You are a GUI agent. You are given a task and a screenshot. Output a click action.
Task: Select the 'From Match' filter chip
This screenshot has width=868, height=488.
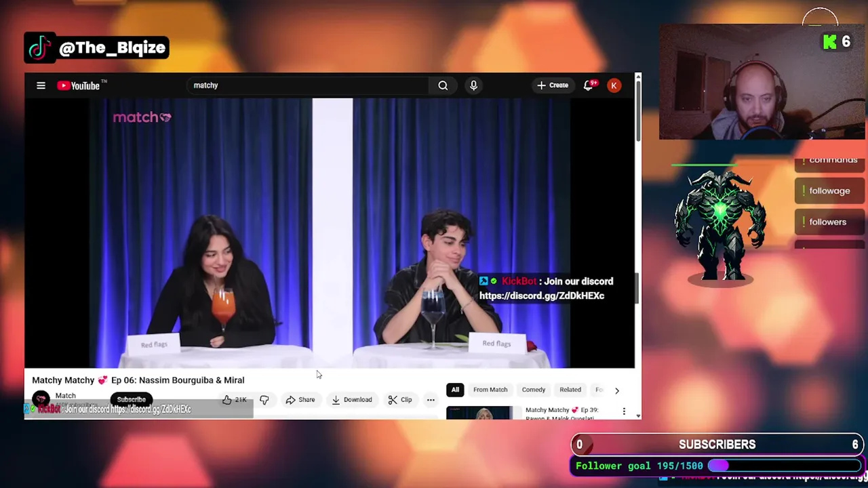point(490,390)
